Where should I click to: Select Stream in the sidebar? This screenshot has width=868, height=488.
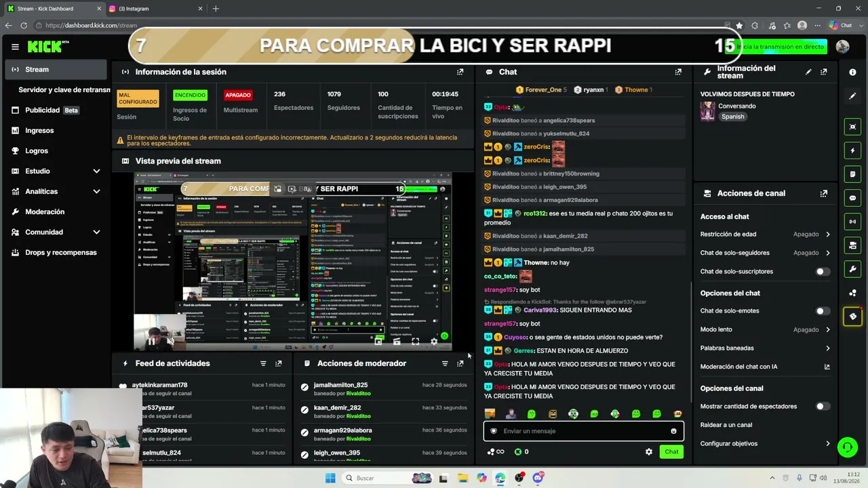click(56, 69)
